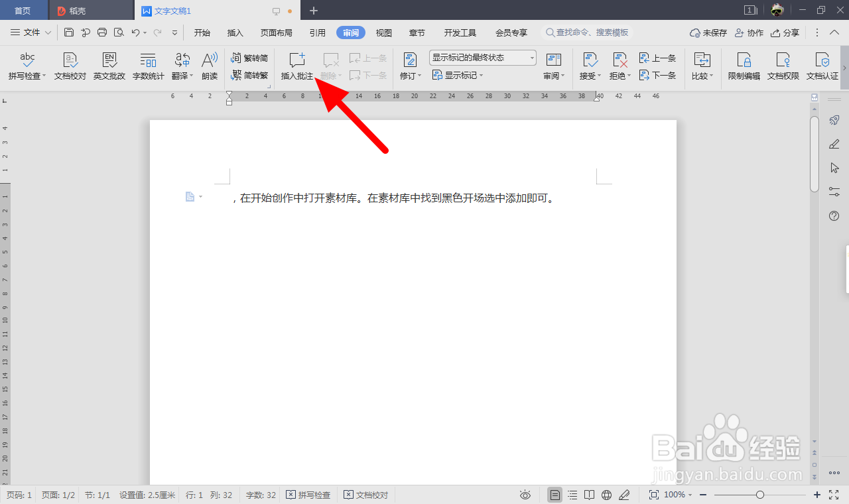This screenshot has height=504, width=849.
Task: Open a new tab with the plus button
Action: click(x=314, y=11)
